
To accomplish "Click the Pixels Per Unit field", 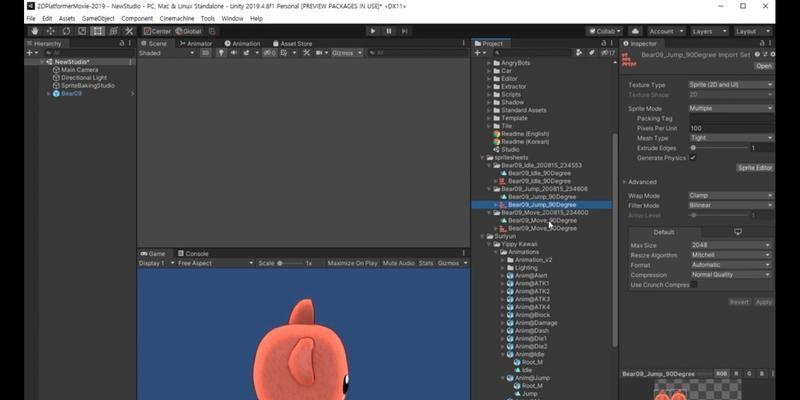I will pyautogui.click(x=732, y=129).
